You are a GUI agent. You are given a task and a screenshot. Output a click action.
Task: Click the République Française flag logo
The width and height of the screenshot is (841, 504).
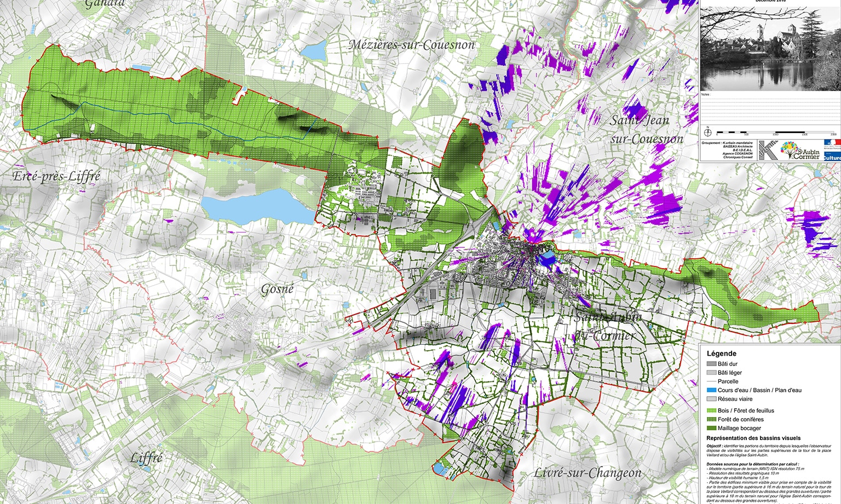pos(832,143)
